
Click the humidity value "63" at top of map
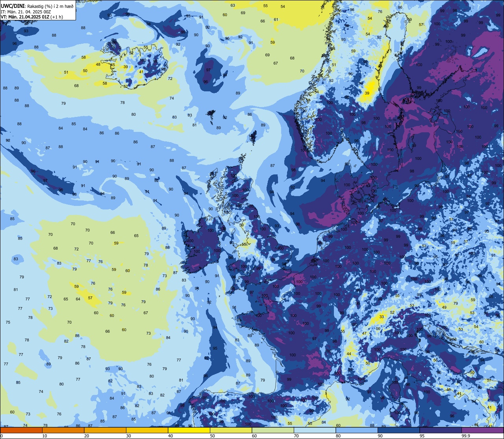point(233,5)
